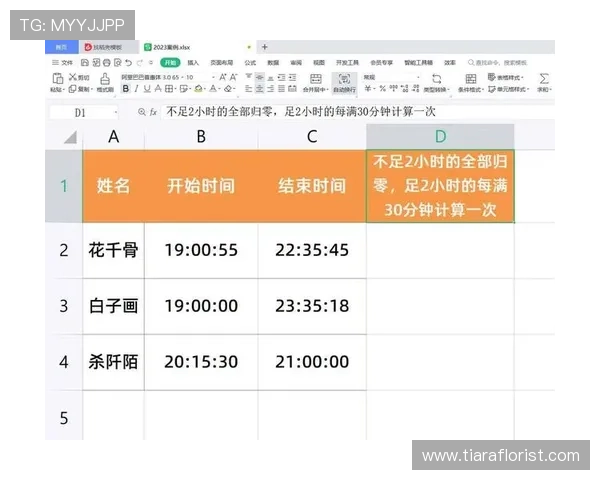Toggle align left
The height and width of the screenshot is (480, 600).
(x=249, y=89)
